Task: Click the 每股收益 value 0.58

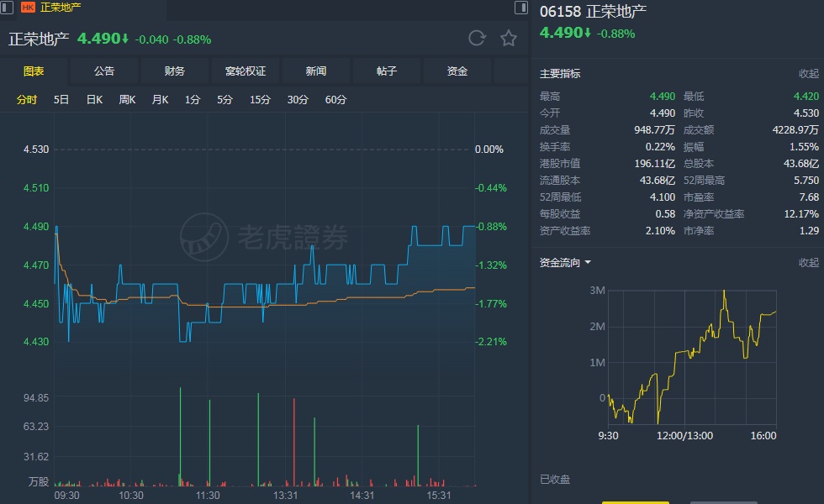Action: (x=665, y=213)
